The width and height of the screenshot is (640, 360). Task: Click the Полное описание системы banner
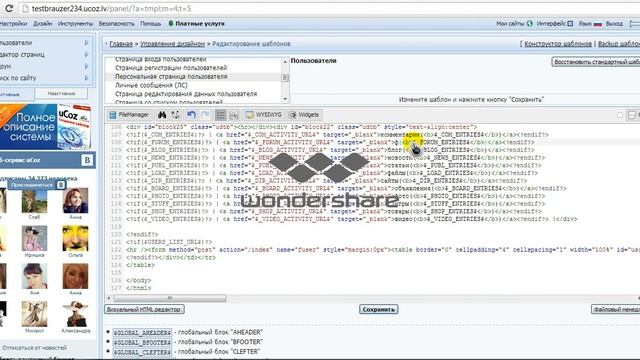click(x=46, y=127)
